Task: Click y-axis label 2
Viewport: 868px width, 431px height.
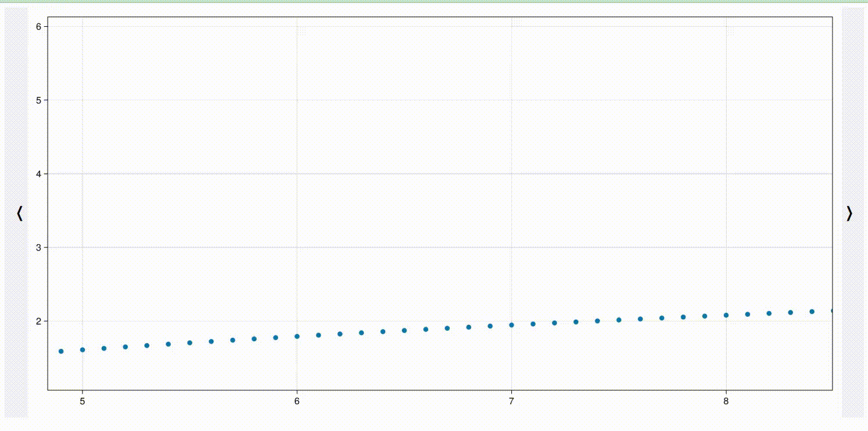Action: click(x=38, y=321)
